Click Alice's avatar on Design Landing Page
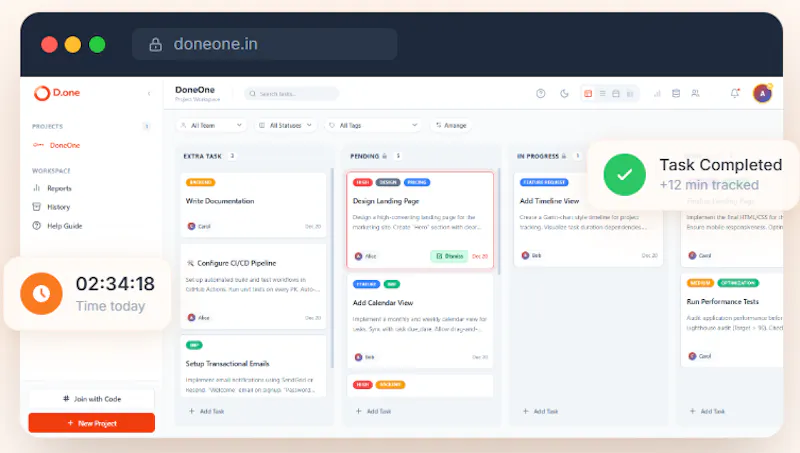 tap(358, 256)
